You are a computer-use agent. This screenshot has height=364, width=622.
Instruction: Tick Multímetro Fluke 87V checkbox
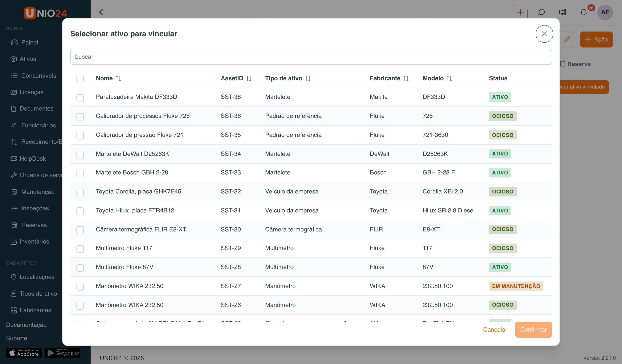(80, 267)
